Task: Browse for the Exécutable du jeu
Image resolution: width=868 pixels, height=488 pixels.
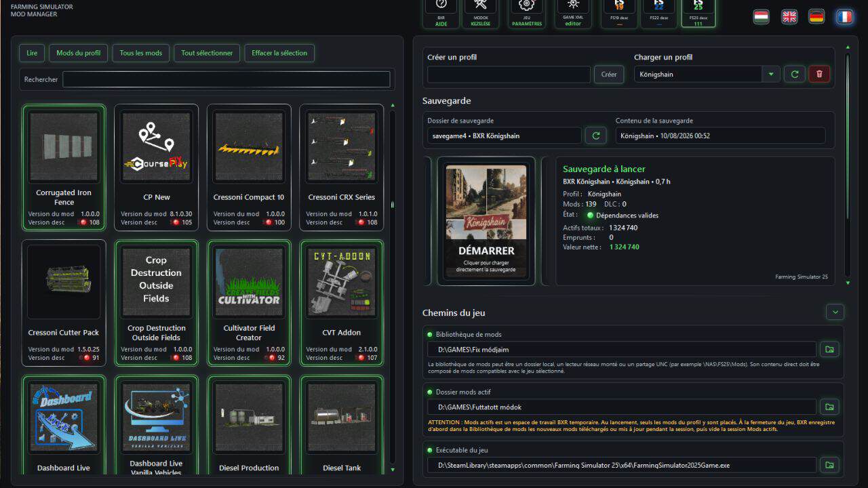Action: pos(828,465)
